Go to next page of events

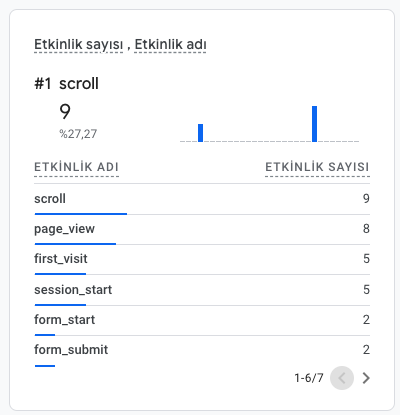[x=366, y=378]
